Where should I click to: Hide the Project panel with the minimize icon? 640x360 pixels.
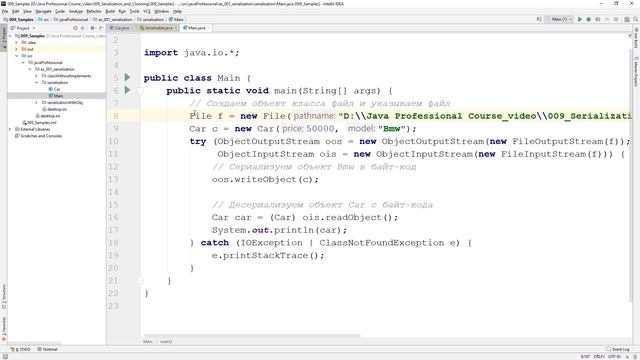pyautogui.click(x=101, y=28)
